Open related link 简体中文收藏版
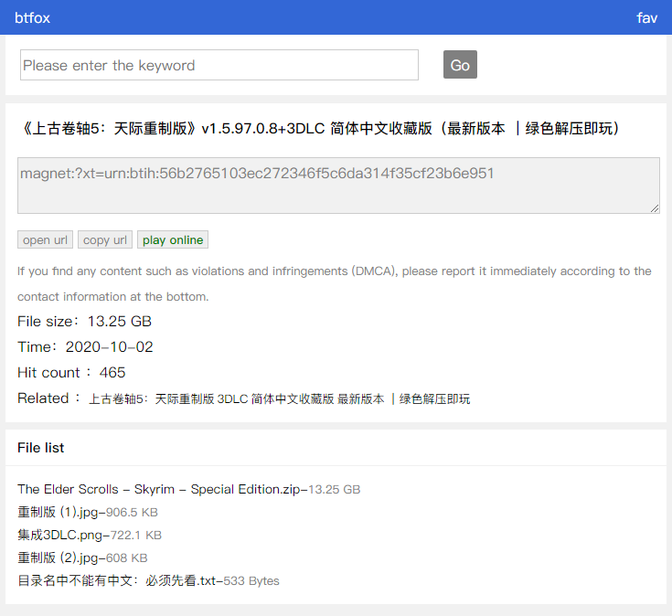 [293, 398]
